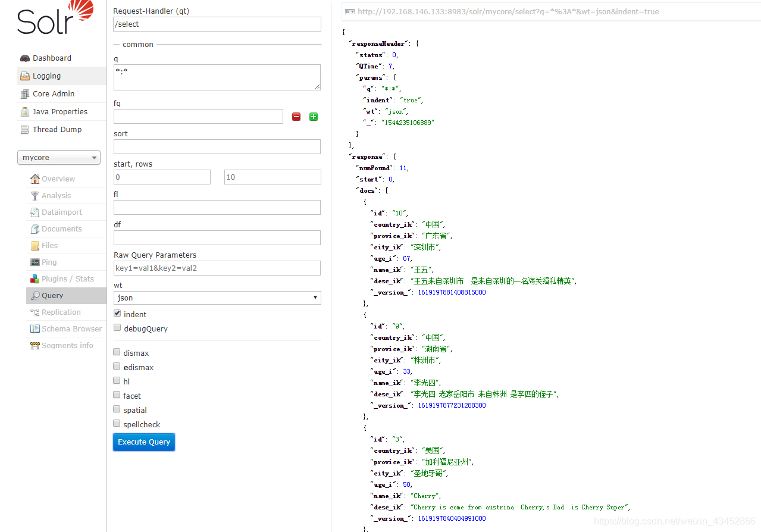Click the q query text area
The image size is (761, 532).
[x=217, y=77]
